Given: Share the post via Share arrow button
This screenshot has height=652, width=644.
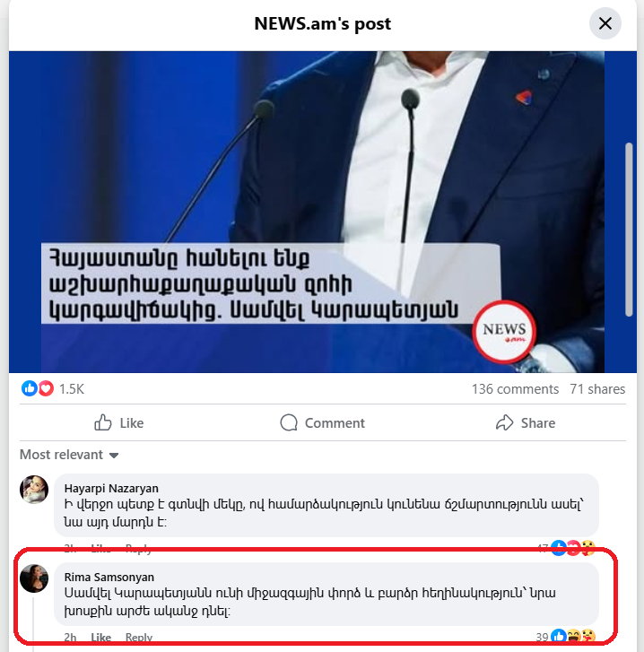Looking at the screenshot, I should 525,423.
